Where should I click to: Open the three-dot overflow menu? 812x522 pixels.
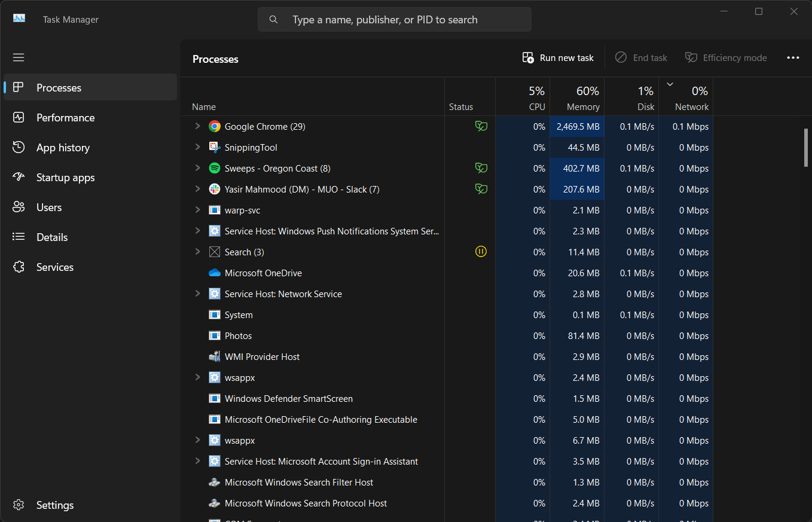pos(793,57)
